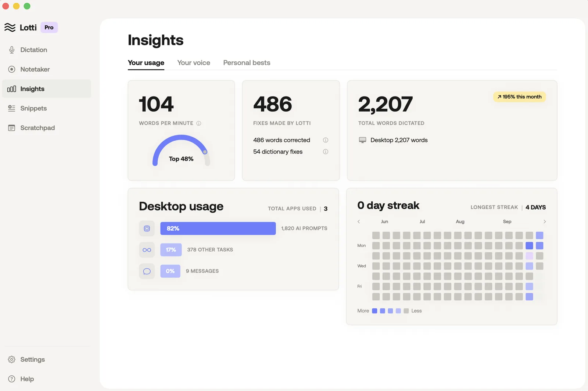Image resolution: width=588 pixels, height=391 pixels.
Task: Click info icon beside Words Per Minute
Action: 199,123
